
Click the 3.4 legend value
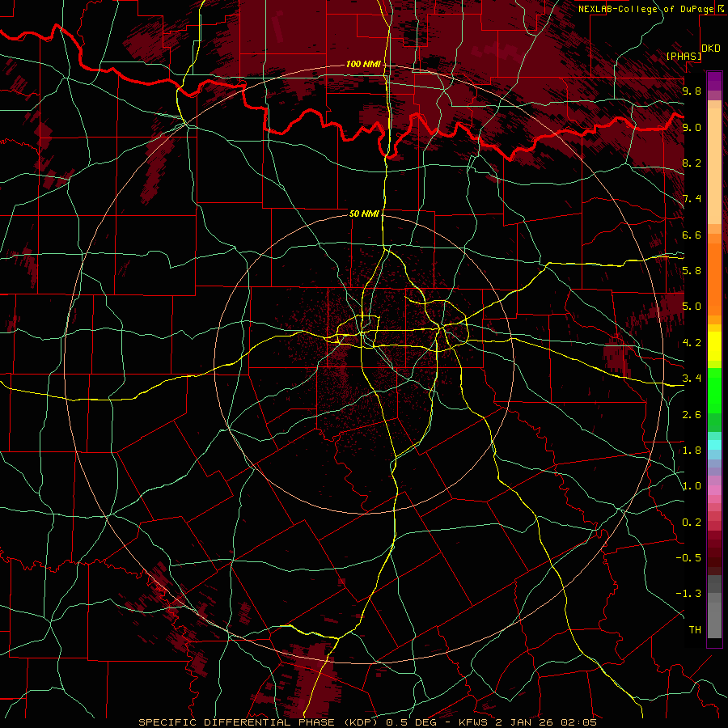[x=692, y=379]
